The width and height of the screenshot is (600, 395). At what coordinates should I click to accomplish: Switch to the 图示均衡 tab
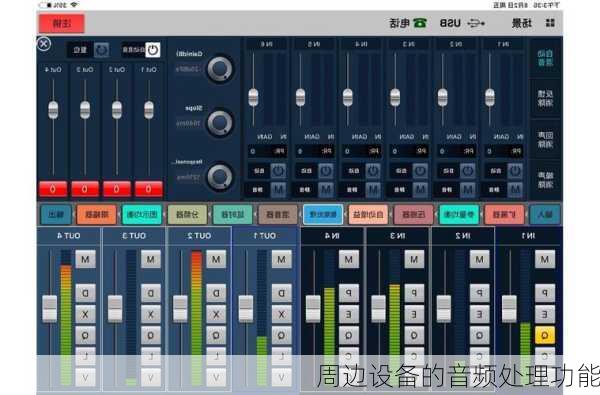coord(142,214)
